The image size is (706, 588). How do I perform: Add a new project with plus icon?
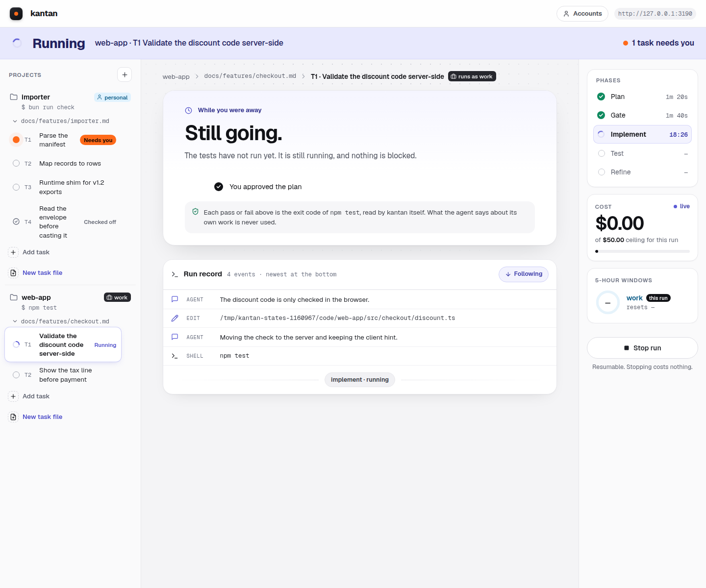click(x=125, y=74)
